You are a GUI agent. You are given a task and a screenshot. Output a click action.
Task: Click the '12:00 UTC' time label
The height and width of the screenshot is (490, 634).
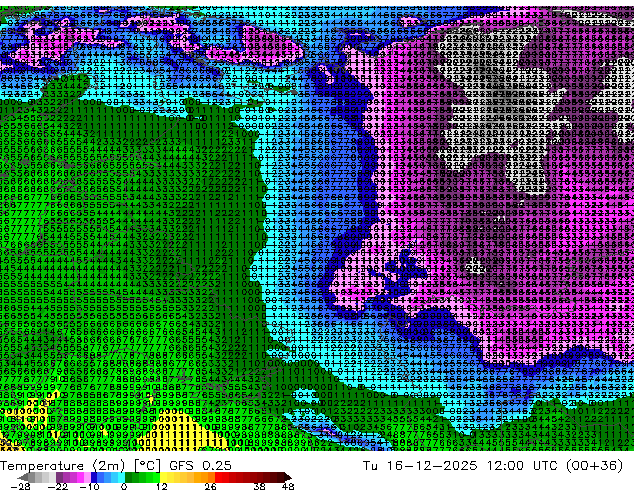(x=522, y=466)
